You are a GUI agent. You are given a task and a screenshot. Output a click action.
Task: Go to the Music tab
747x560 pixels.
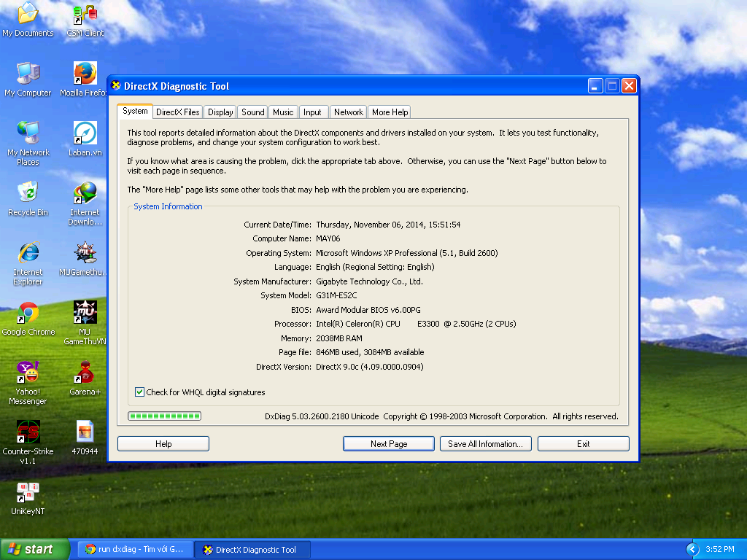[283, 112]
